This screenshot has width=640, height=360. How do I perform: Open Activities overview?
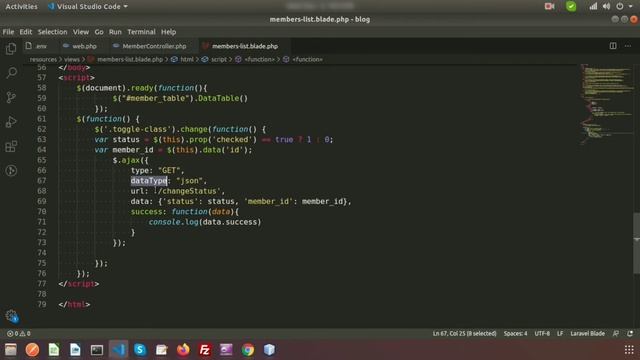tap(21, 7)
